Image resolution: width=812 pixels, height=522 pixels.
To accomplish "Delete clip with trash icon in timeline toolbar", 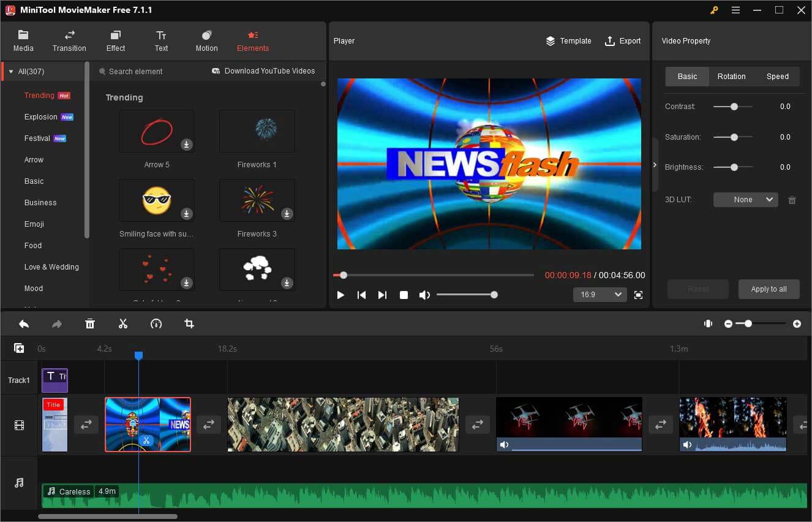I will (90, 323).
